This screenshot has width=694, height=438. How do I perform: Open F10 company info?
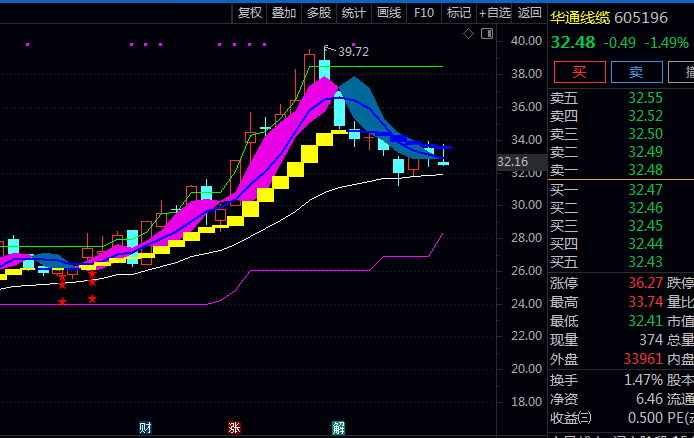424,12
